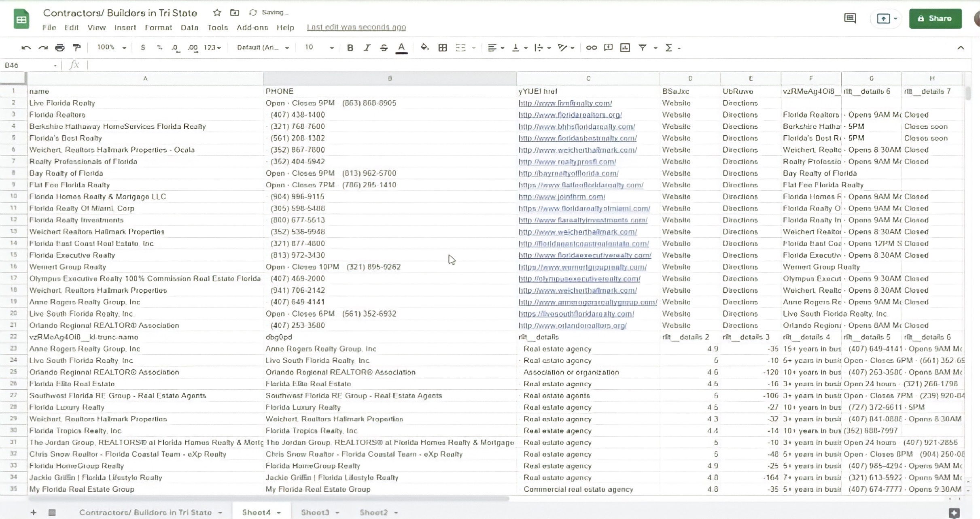This screenshot has width=980, height=519.
Task: Open the View menu
Action: tap(97, 28)
